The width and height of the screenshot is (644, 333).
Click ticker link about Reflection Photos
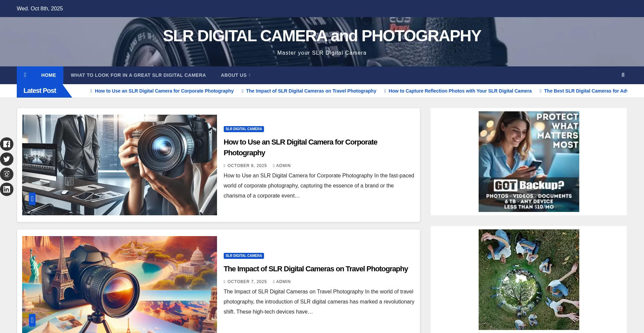click(x=460, y=91)
